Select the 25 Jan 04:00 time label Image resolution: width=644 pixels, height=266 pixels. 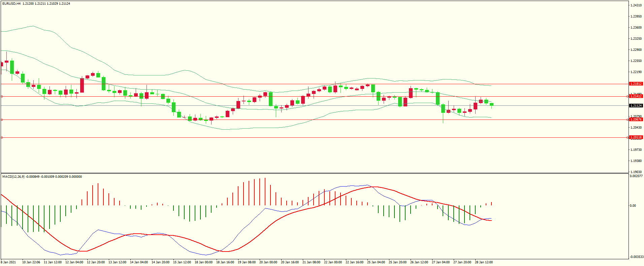pyautogui.click(x=376, y=262)
